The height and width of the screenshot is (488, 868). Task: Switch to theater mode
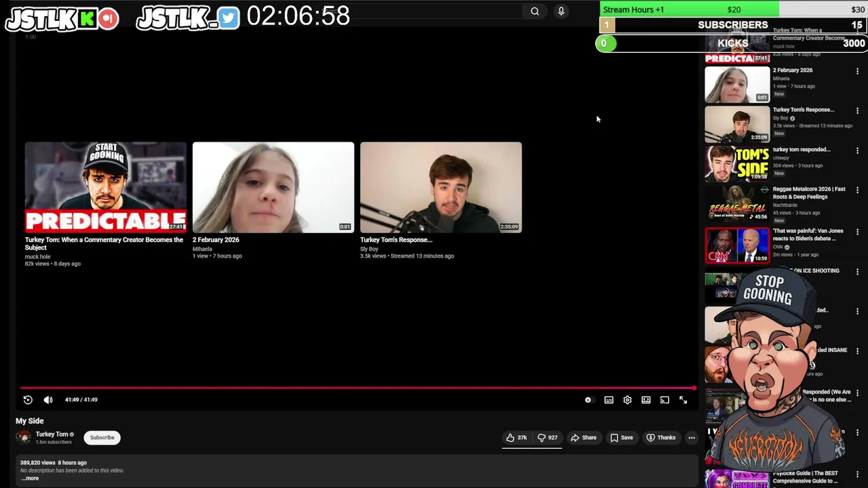click(646, 400)
